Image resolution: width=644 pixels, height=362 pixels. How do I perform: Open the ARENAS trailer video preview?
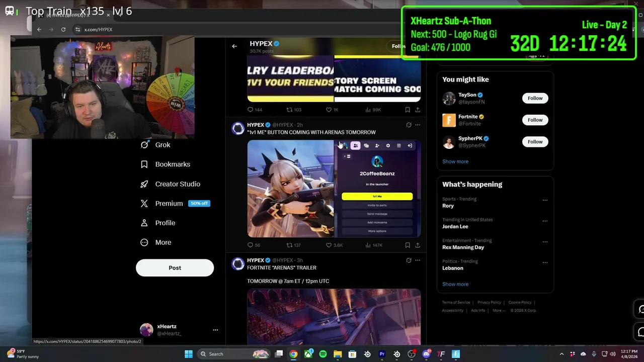point(334,317)
